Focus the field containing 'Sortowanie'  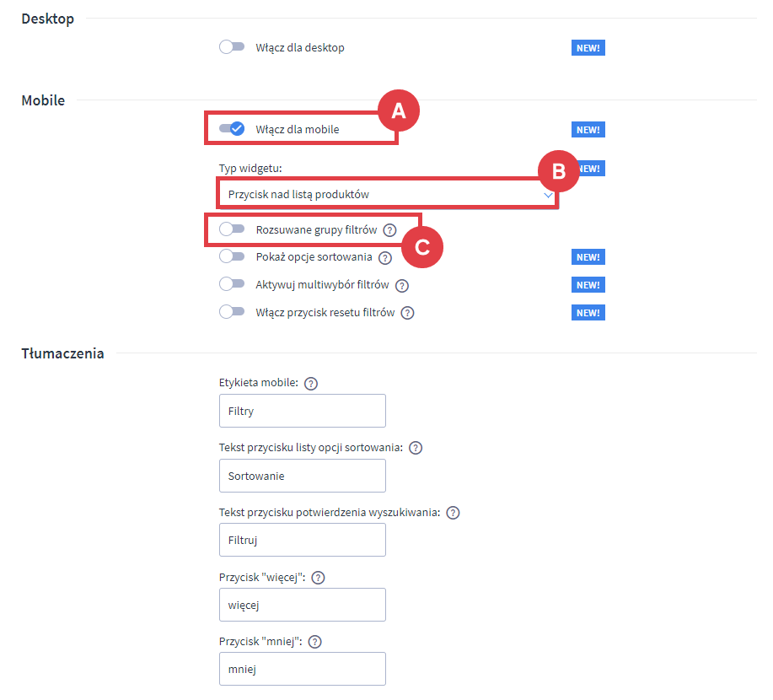pos(302,476)
